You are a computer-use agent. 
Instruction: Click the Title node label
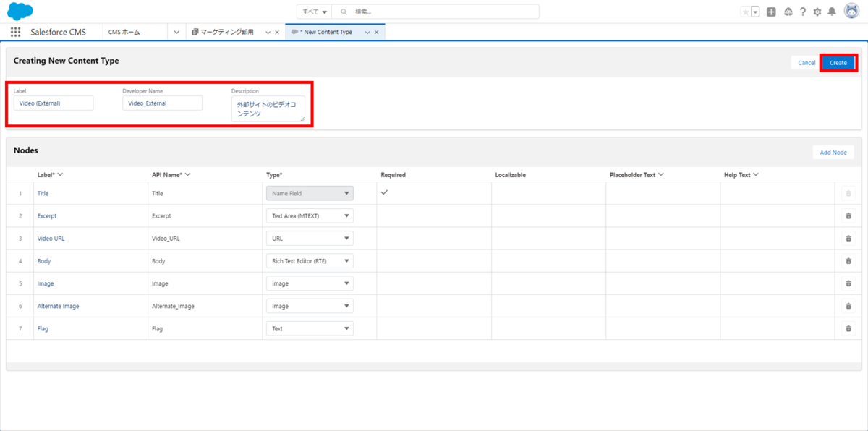pyautogui.click(x=43, y=194)
